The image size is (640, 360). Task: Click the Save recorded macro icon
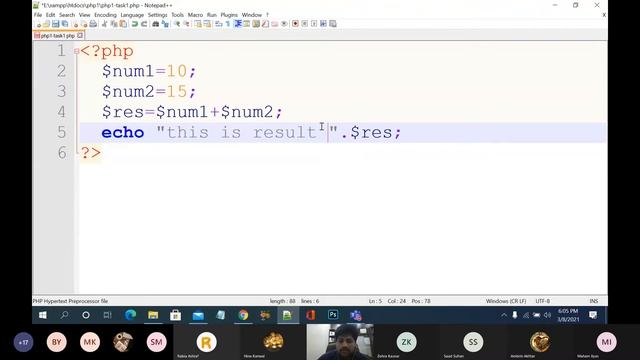(333, 24)
